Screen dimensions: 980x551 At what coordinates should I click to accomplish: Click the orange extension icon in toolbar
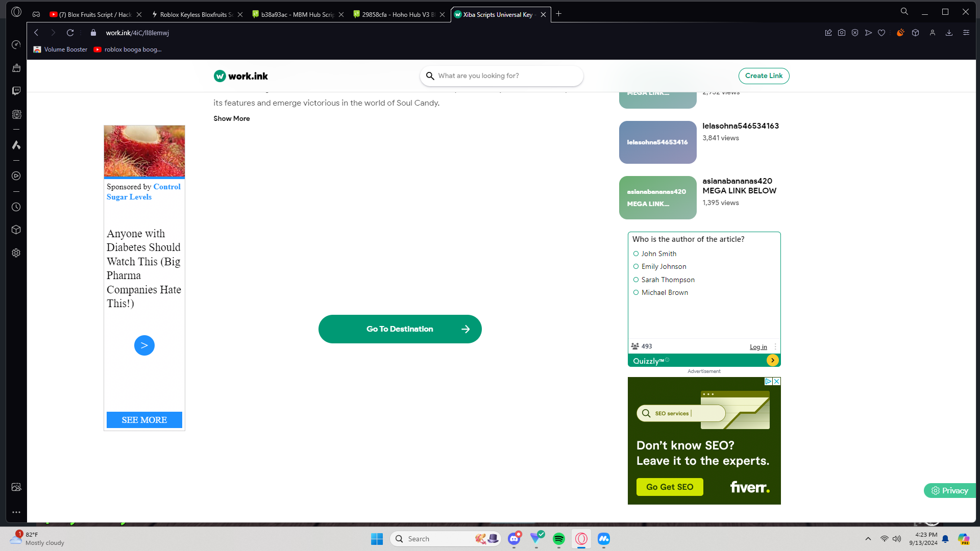point(900,33)
